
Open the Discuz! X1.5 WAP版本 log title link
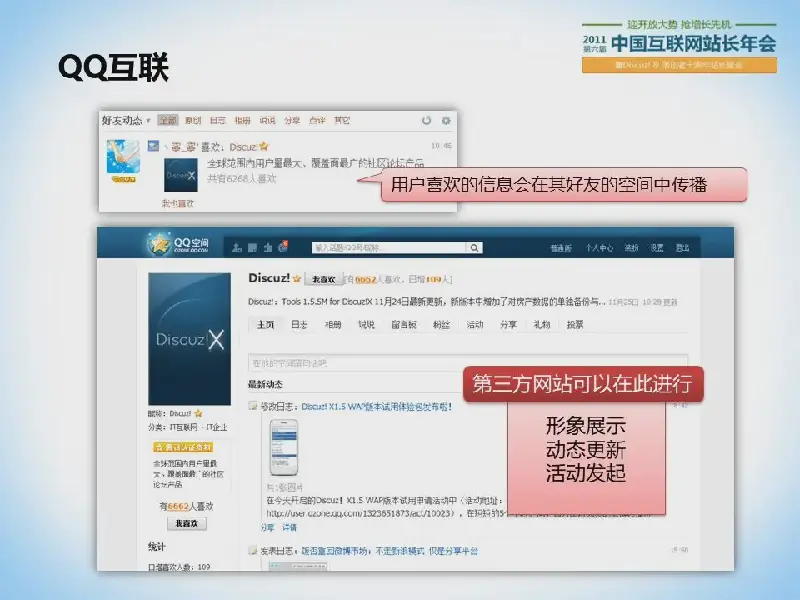click(x=377, y=407)
